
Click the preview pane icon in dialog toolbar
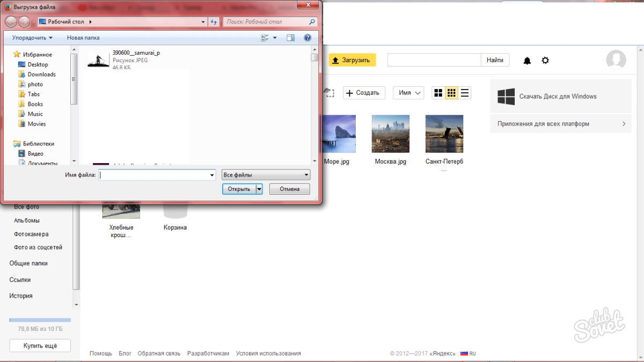[x=290, y=38]
